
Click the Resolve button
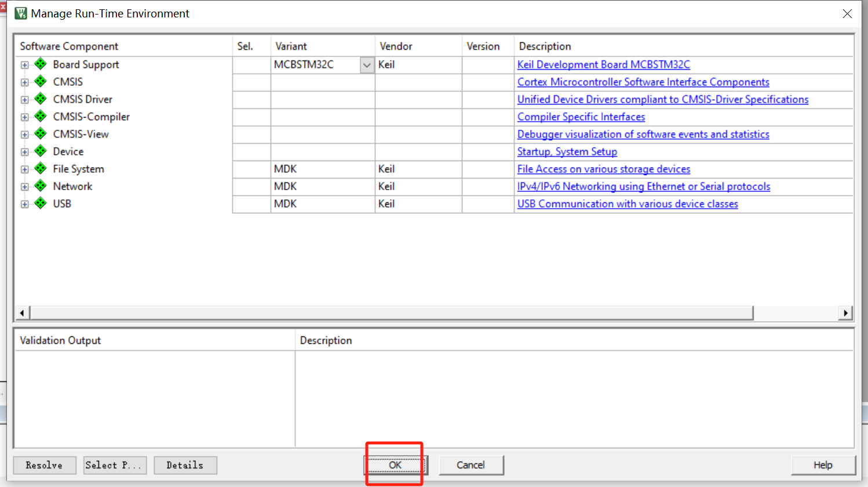point(45,465)
